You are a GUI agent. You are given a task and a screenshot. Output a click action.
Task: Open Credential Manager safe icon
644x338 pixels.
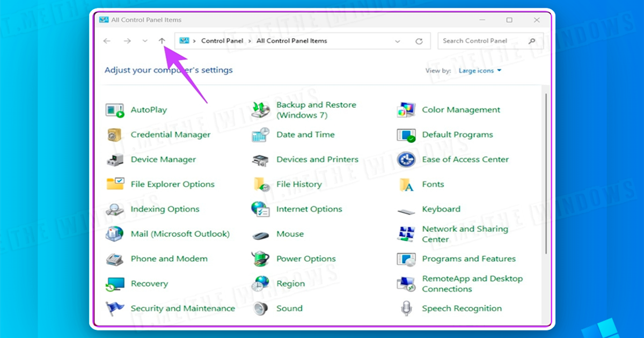[115, 135]
